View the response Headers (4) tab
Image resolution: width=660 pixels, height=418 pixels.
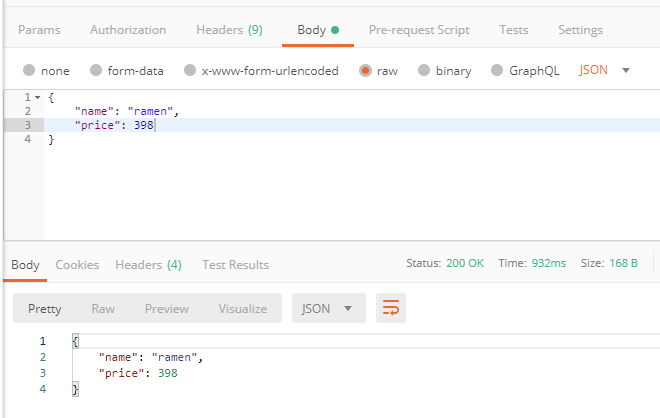[148, 265]
